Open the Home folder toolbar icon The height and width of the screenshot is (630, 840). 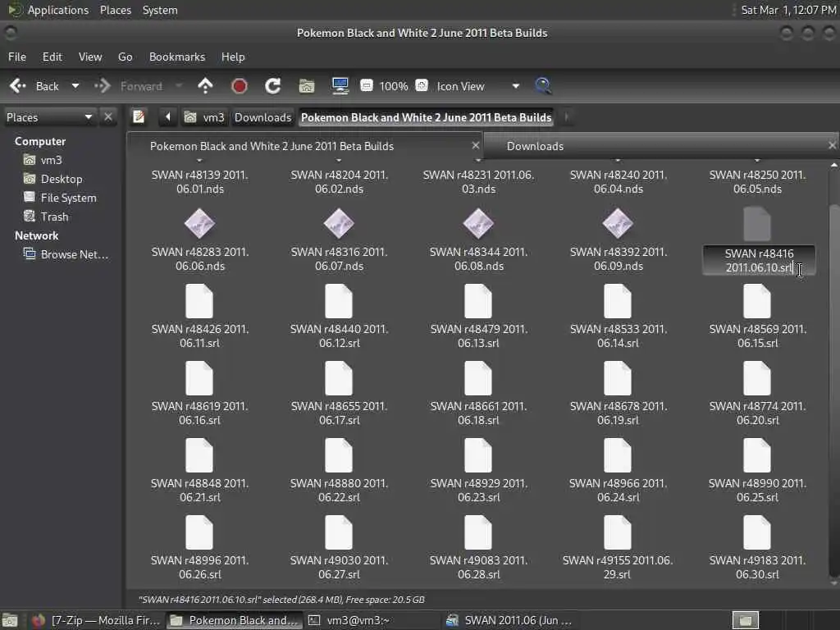click(x=307, y=85)
